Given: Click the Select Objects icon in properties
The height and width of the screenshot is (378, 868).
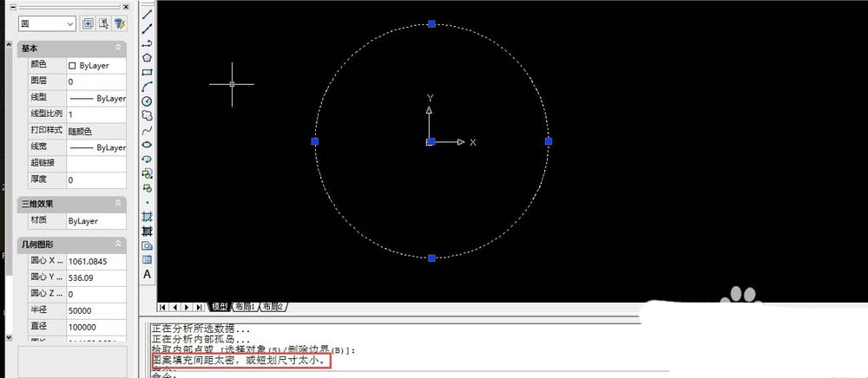Looking at the screenshot, I should point(103,23).
